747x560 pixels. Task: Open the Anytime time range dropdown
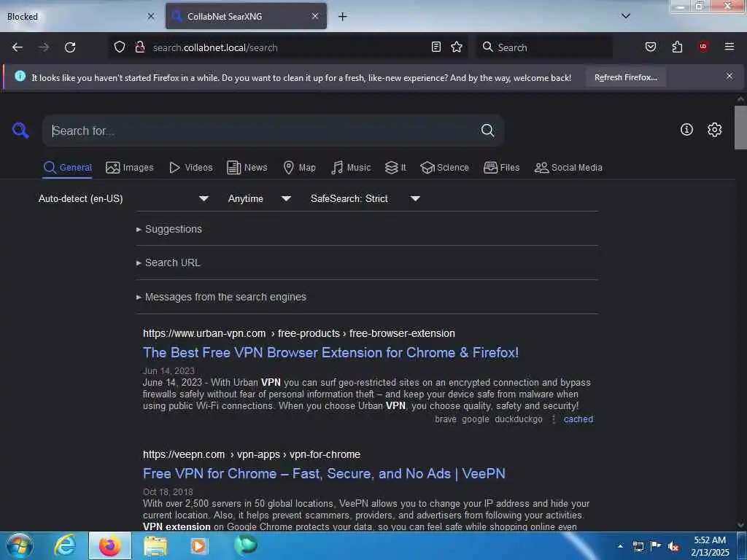point(259,198)
